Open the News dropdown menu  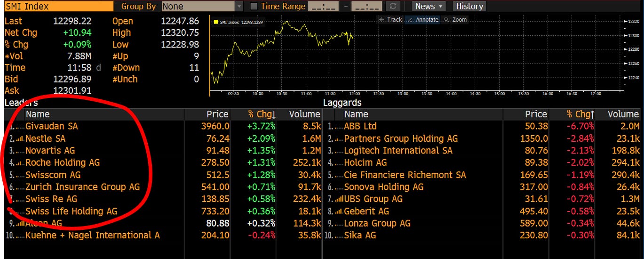tap(429, 7)
